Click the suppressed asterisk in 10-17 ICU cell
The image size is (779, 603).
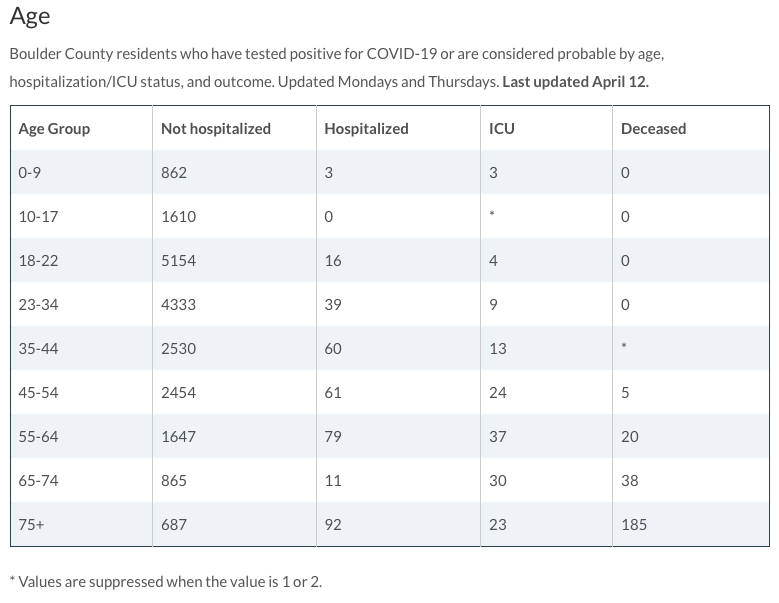(493, 216)
